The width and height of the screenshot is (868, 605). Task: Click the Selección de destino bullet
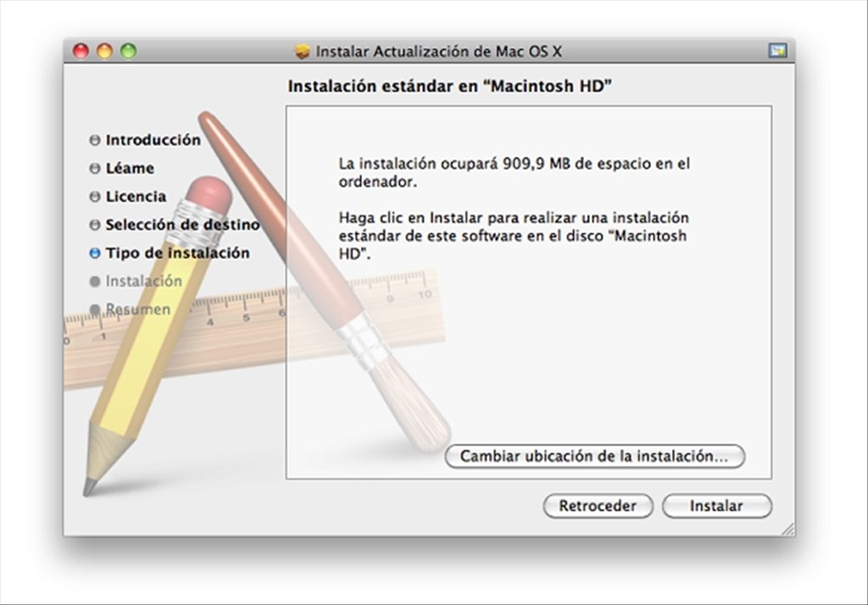coord(95,225)
